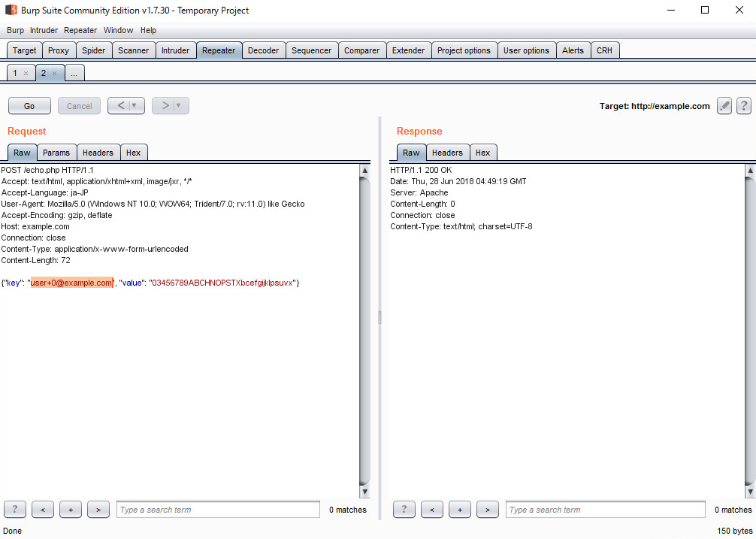Image resolution: width=756 pixels, height=539 pixels.
Task: Switch to the Scanner tab
Action: 134,50
